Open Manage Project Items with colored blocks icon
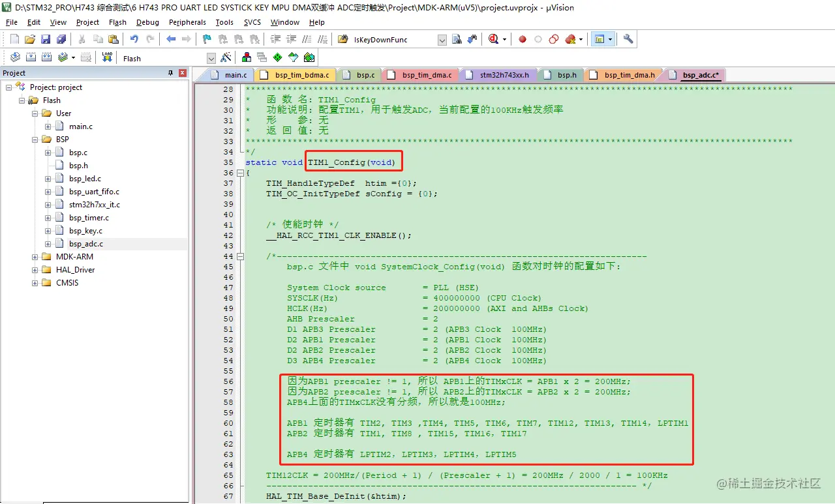835x504 pixels. click(x=247, y=57)
